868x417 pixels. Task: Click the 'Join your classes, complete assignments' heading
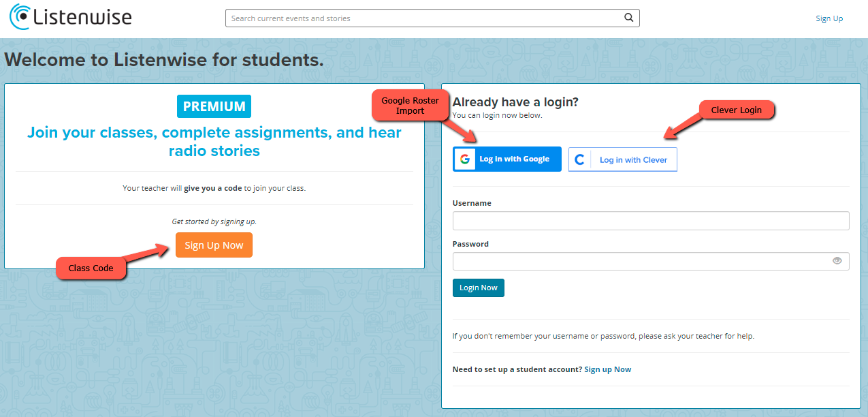(214, 141)
